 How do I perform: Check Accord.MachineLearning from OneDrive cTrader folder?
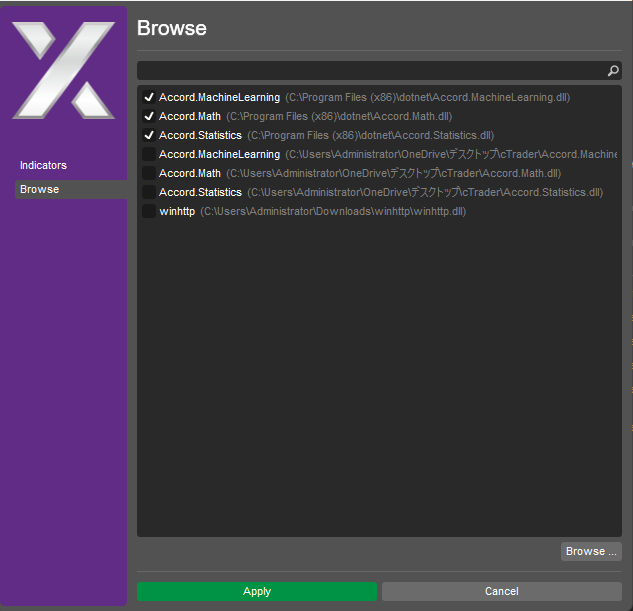(x=149, y=154)
